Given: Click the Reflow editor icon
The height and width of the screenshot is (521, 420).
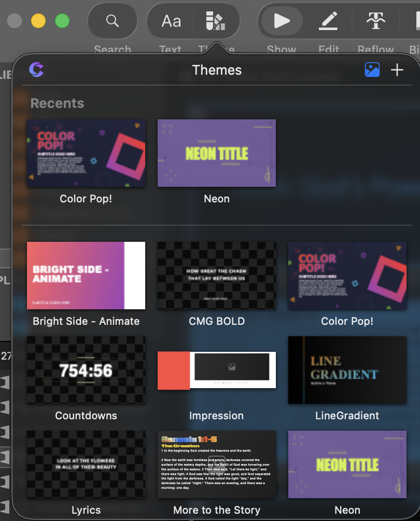Looking at the screenshot, I should pyautogui.click(x=375, y=21).
